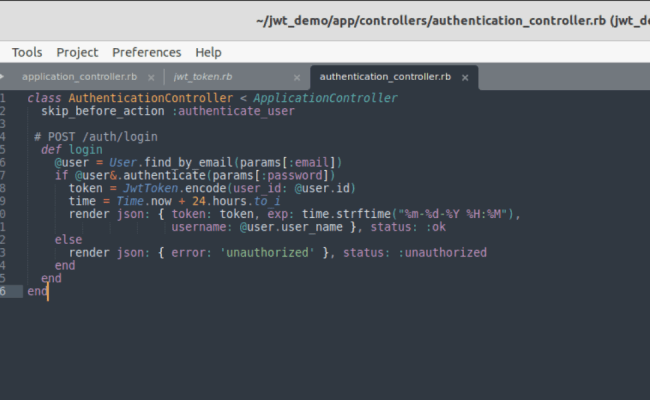Click the 'else' keyword
Screen dimensions: 650x400
pyautogui.click(x=68, y=240)
